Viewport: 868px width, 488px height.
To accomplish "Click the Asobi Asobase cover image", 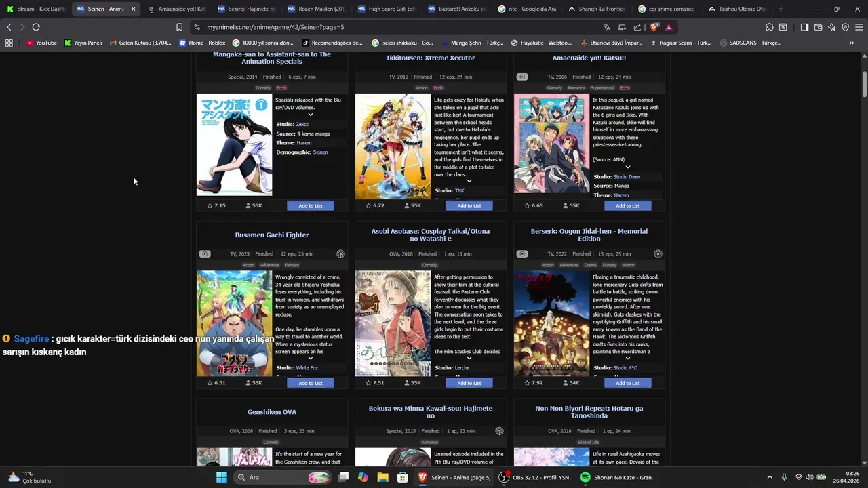I will 393,323.
